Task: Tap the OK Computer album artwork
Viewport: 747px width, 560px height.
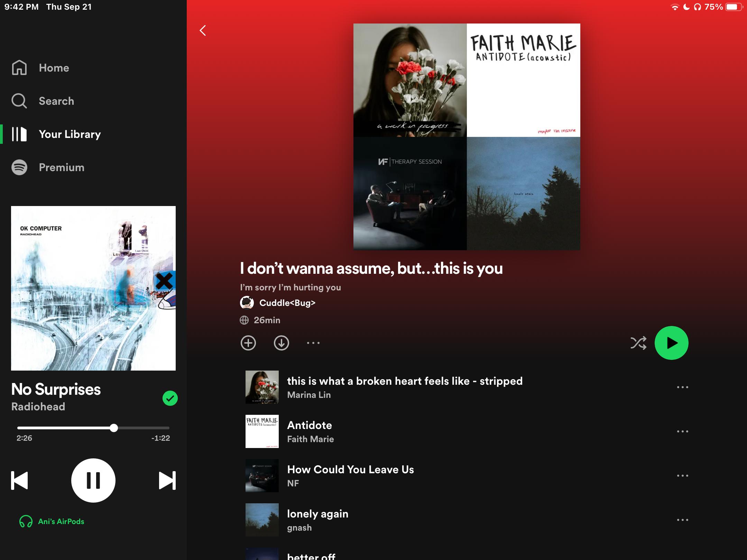Action: coord(93,288)
